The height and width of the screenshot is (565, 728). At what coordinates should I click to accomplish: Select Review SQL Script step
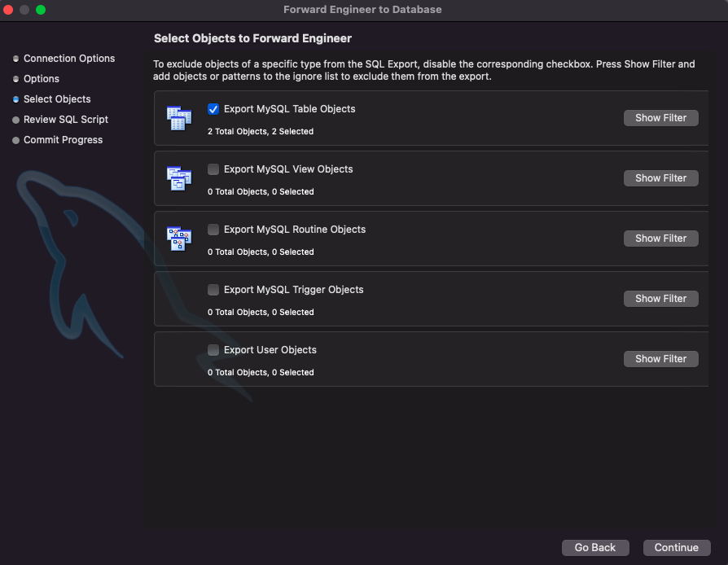pos(60,120)
